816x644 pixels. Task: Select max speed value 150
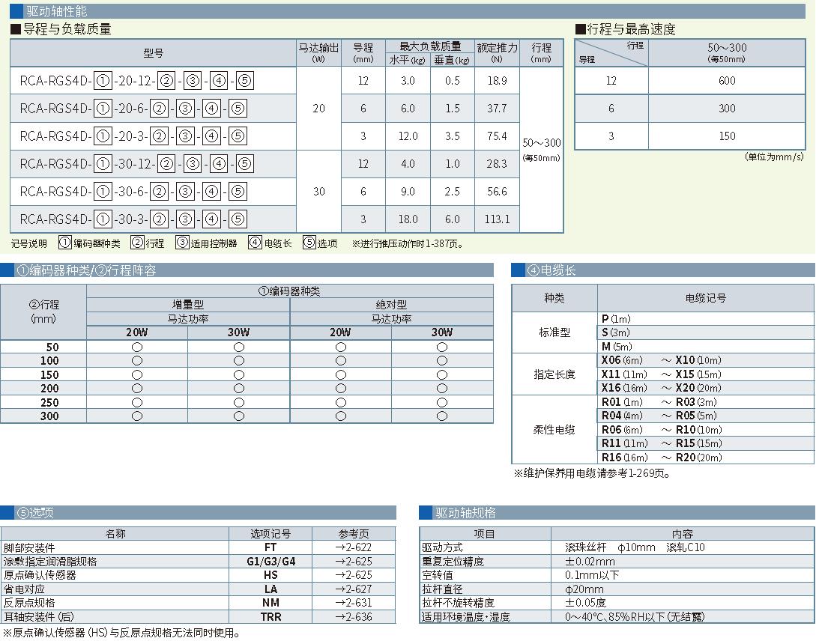pyautogui.click(x=727, y=136)
